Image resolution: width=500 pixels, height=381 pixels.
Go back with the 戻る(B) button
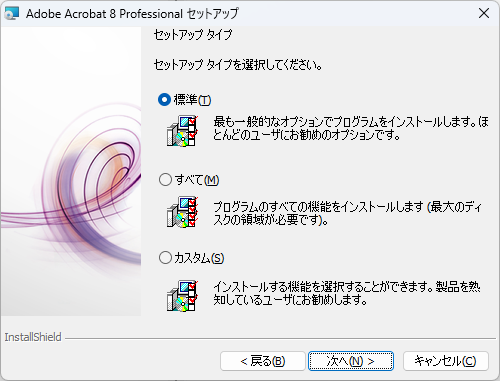263,361
